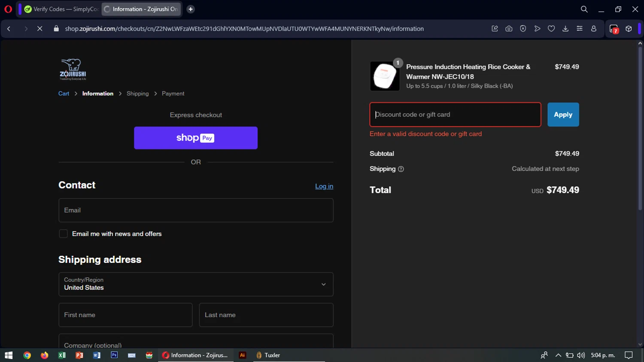Open Google Chrome from the taskbar
Viewport: 644px width, 362px height.
(27, 355)
